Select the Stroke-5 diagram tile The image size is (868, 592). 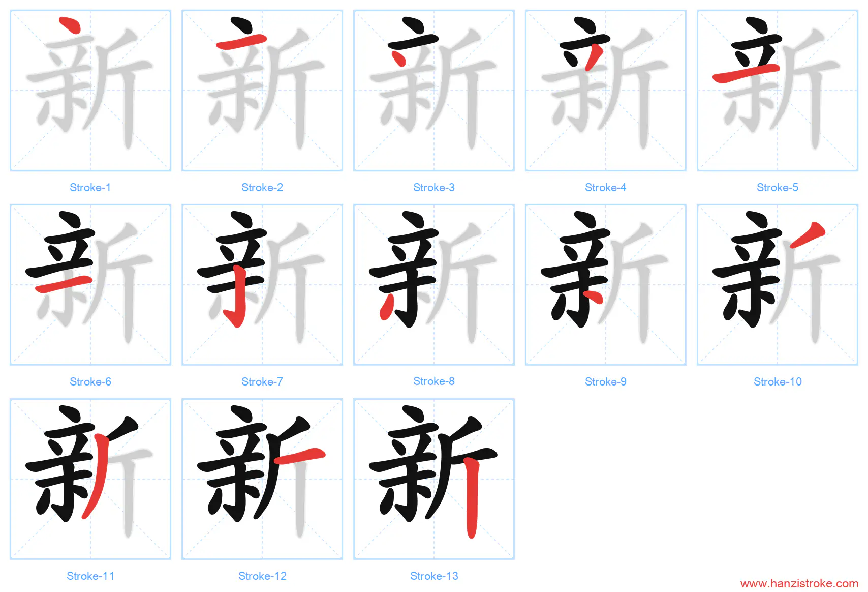778,91
